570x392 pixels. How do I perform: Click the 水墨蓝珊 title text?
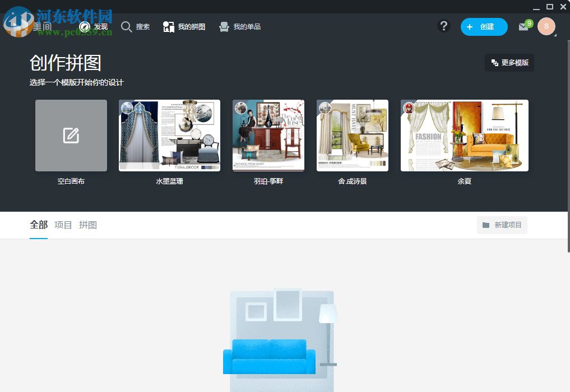tap(169, 181)
